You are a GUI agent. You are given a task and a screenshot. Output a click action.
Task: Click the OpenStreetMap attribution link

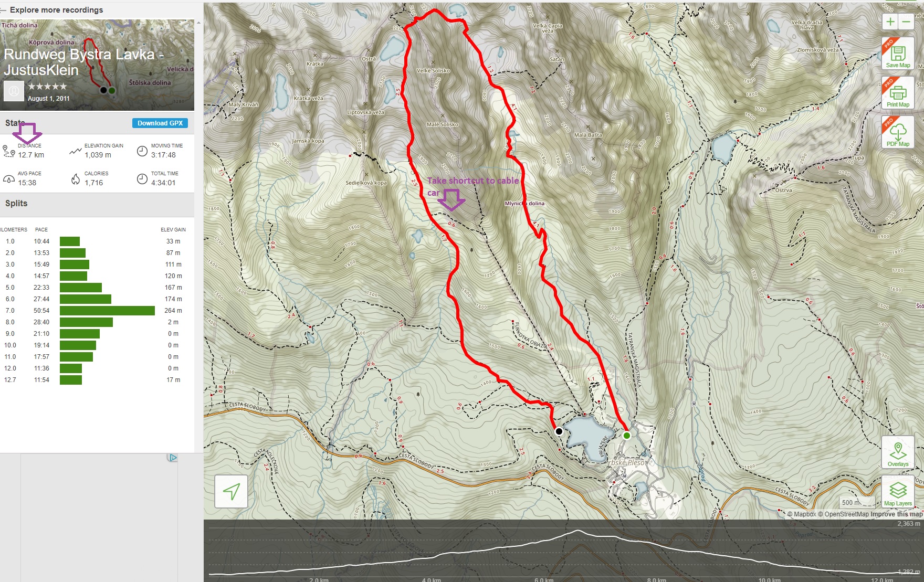click(843, 514)
